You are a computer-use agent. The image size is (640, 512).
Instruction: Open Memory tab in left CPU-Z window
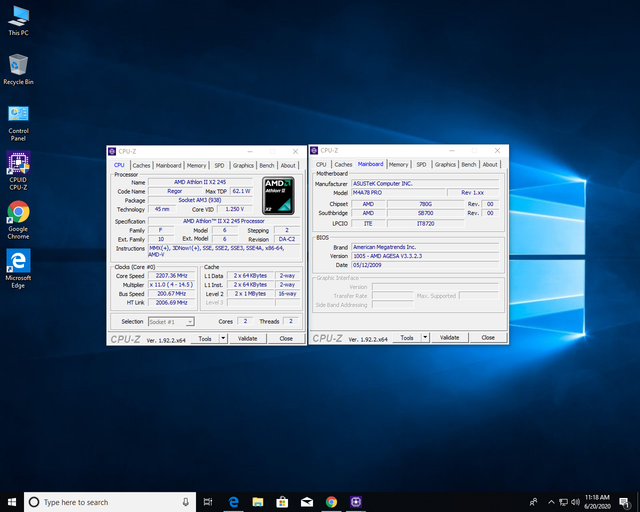[196, 165]
